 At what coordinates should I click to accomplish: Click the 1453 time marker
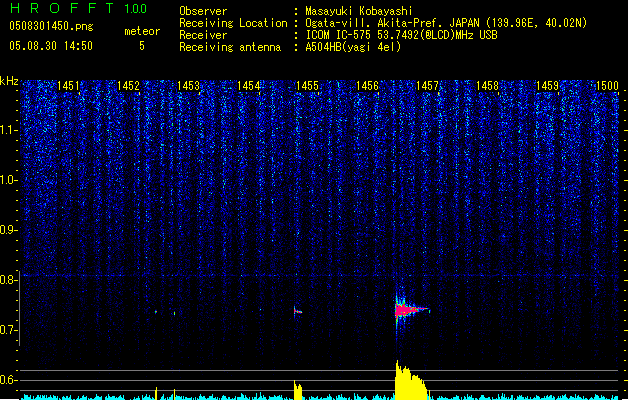188,86
